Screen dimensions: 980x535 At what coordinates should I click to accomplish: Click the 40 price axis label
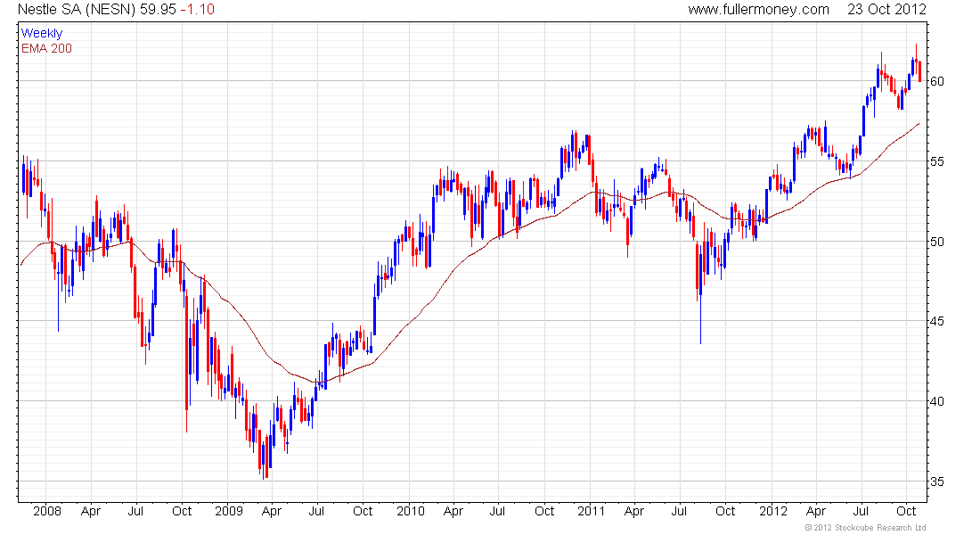937,402
